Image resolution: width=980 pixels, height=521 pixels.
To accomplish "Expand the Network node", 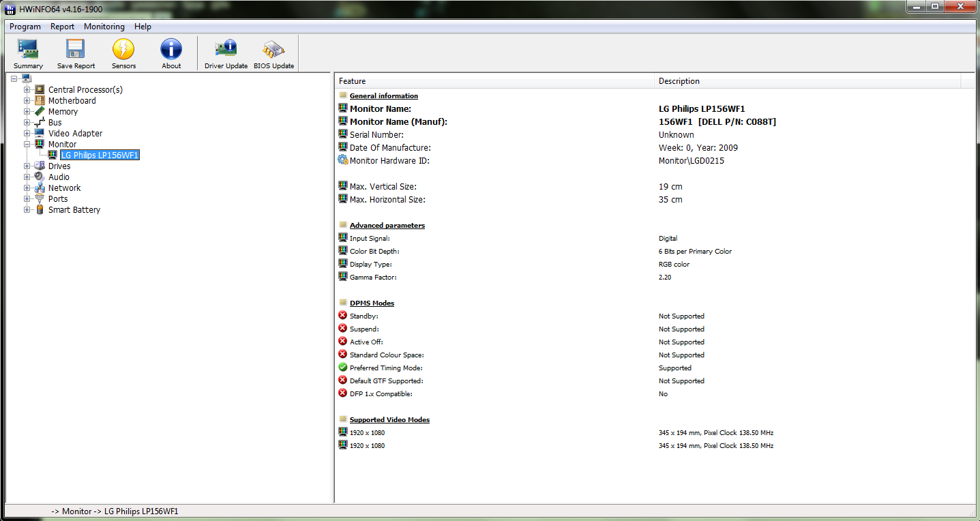I will coord(27,188).
